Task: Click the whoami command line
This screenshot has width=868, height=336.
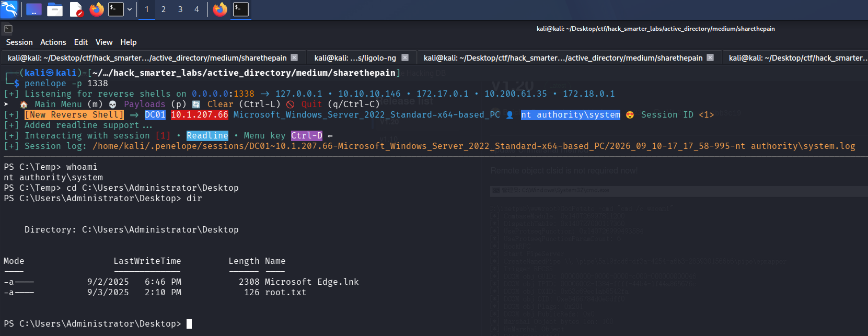Action: click(x=51, y=167)
